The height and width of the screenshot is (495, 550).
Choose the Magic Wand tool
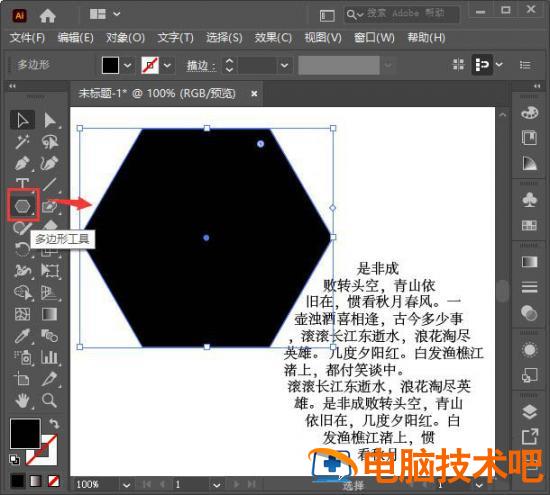22,142
